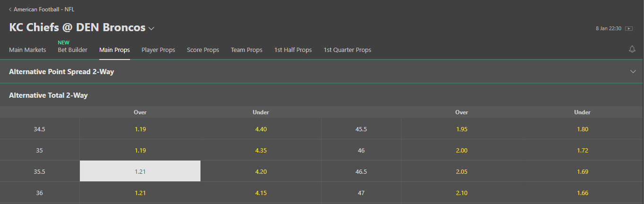
Task: Open the Score Props tab
Action: click(x=203, y=50)
